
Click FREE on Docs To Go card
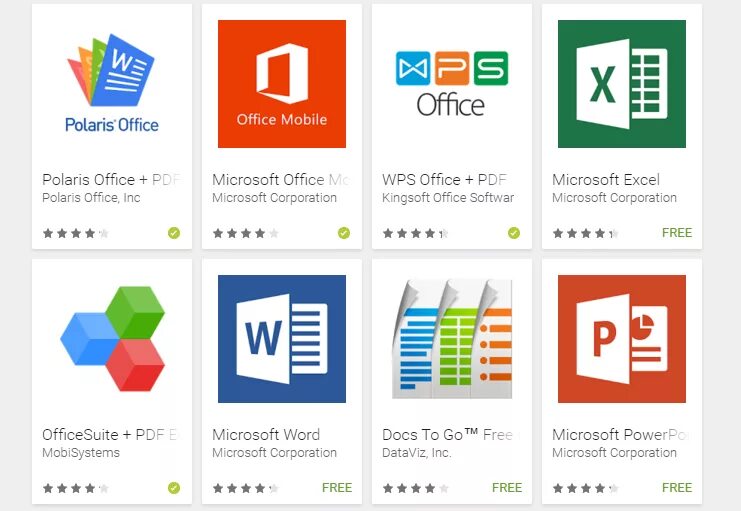pyautogui.click(x=507, y=487)
